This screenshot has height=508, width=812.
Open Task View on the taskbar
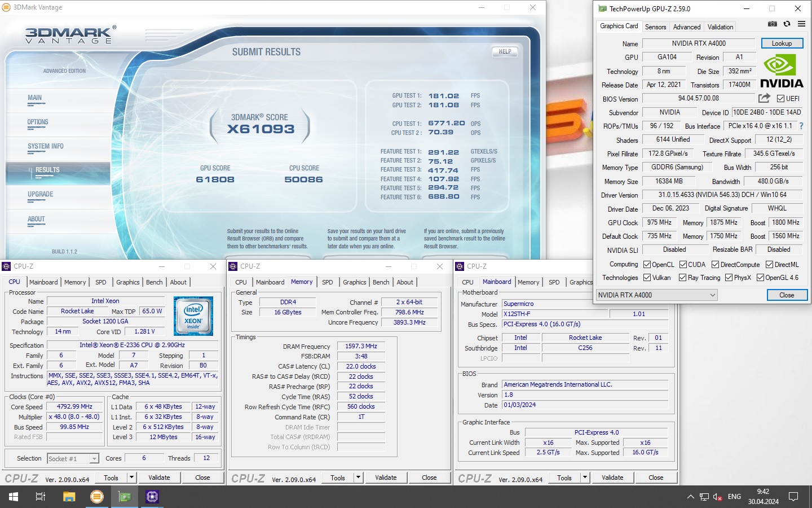coord(41,497)
